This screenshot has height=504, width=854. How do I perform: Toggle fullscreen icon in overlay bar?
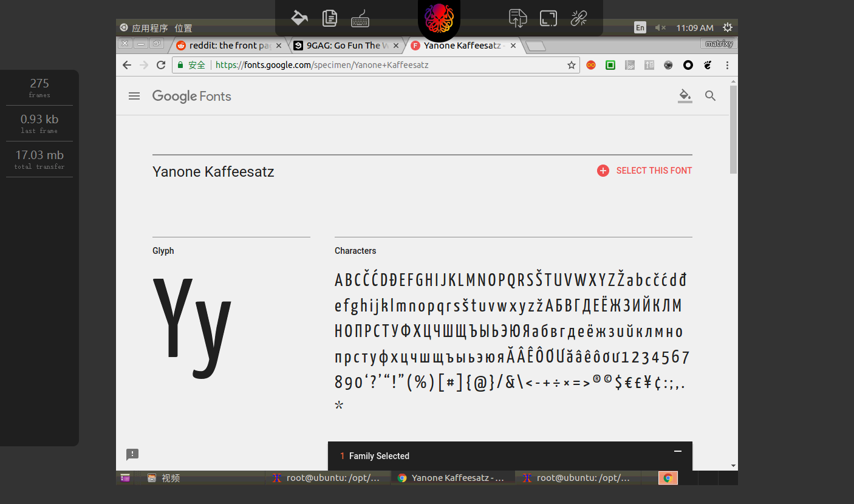point(548,18)
